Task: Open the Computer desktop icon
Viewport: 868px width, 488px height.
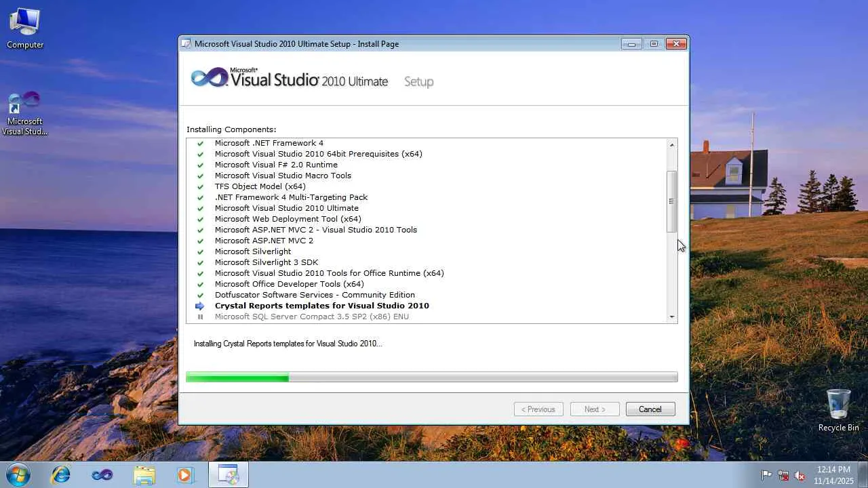Action: (25, 28)
